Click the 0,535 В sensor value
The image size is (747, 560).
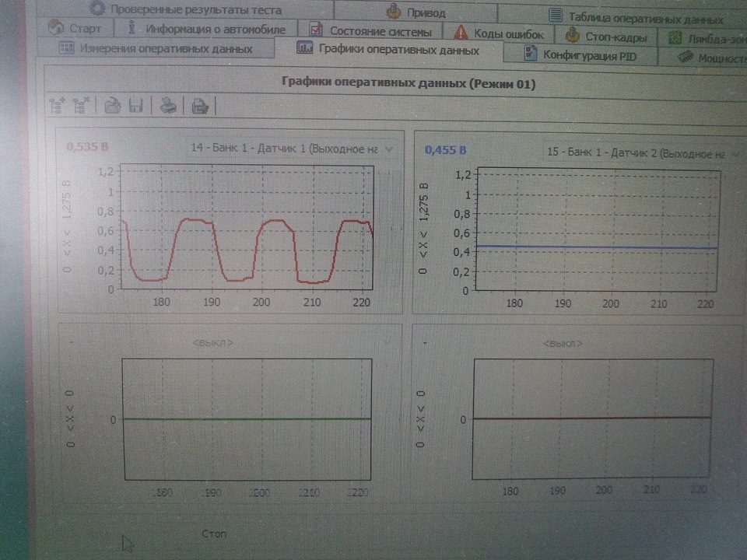coord(87,147)
